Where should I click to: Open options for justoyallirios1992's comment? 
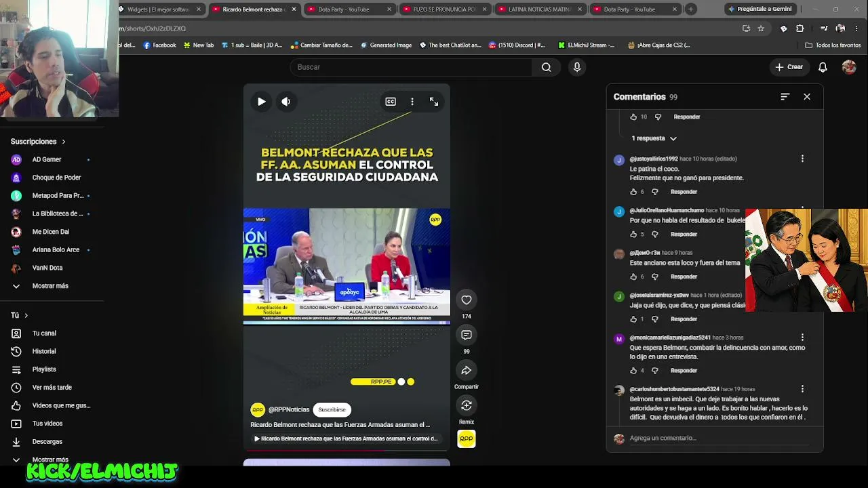point(802,159)
